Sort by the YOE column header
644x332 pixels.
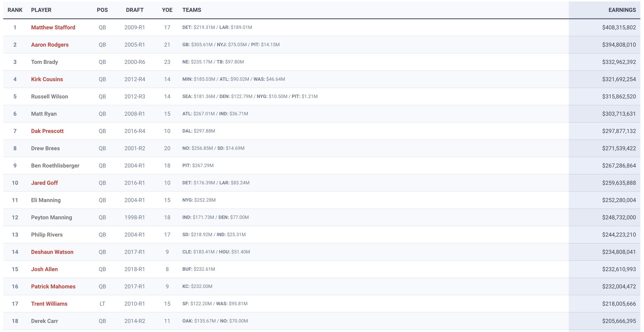pos(167,10)
